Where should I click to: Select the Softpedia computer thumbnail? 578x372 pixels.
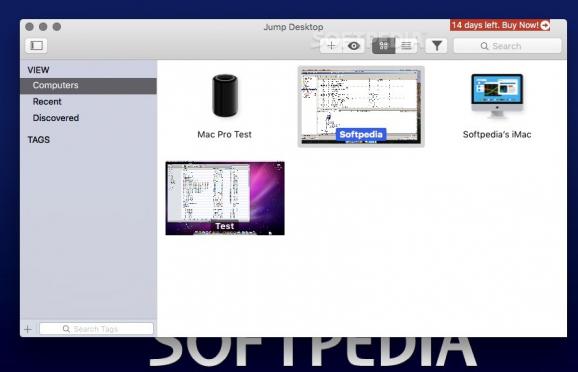coord(361,107)
